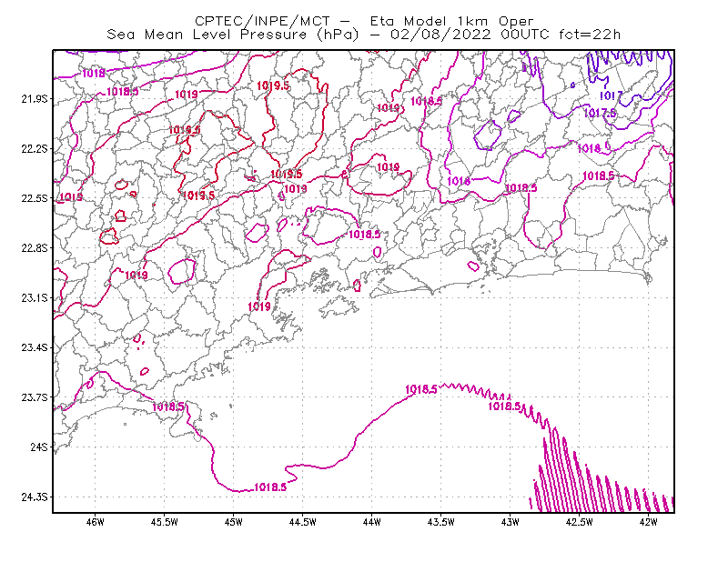Viewport: 728px width, 562px height.
Task: Click the 44W longitude axis label
Action: coord(372,522)
